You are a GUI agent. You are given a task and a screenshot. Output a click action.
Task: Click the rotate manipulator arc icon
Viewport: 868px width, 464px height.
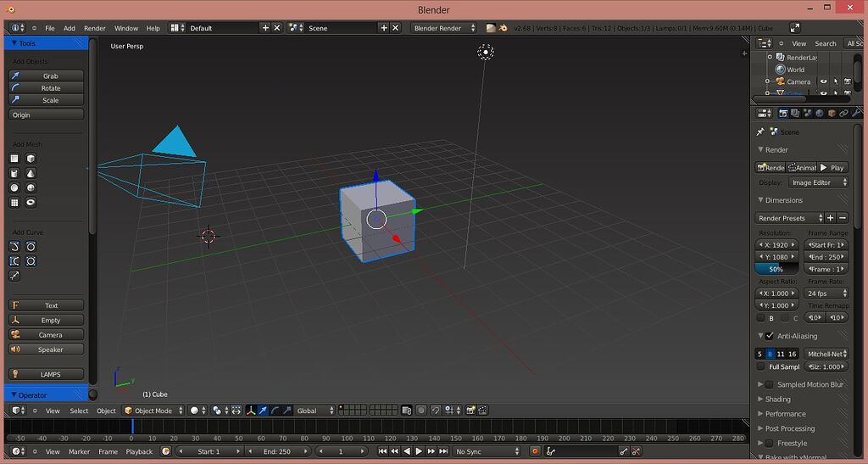[x=275, y=411]
